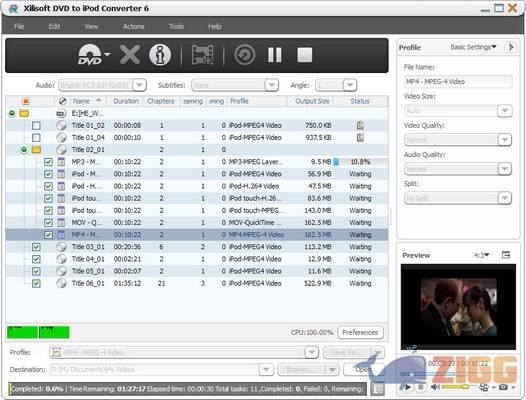Pause the conversion
Screen dimensions: 526x400
point(274,55)
